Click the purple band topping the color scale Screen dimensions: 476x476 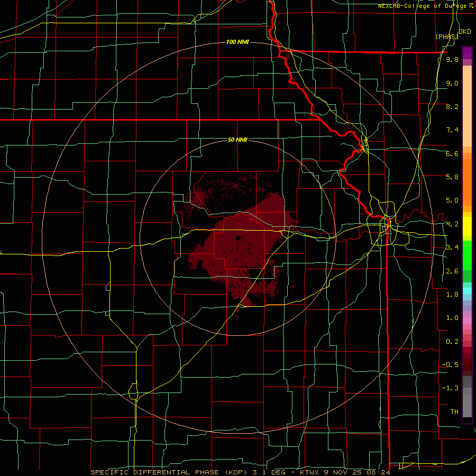coord(467,53)
